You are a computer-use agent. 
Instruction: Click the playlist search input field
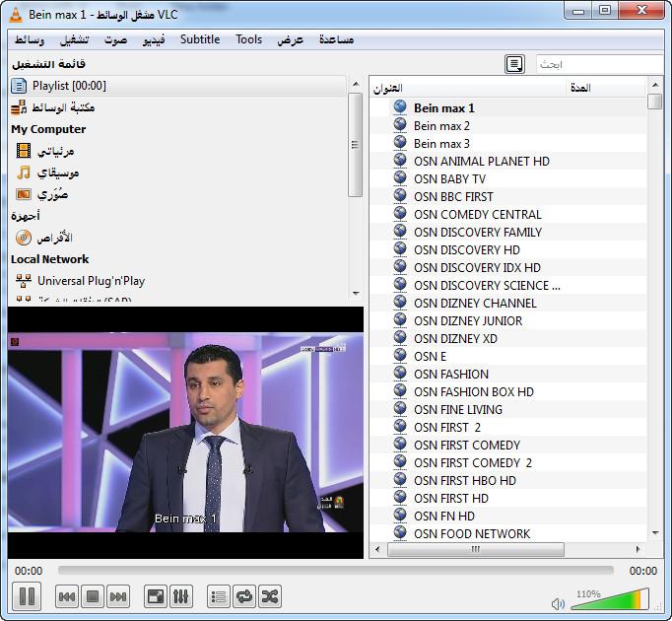(x=596, y=64)
